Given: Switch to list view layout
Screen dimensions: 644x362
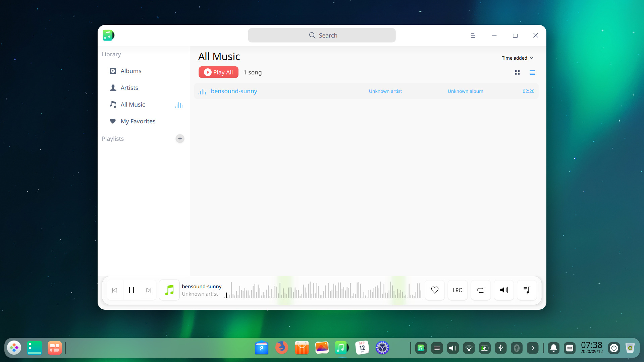Looking at the screenshot, I should pos(532,72).
